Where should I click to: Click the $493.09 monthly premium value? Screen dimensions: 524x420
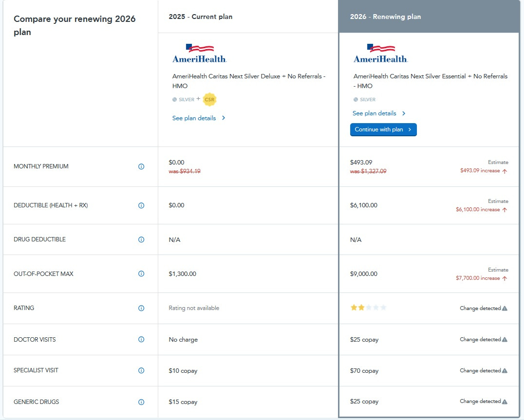pyautogui.click(x=361, y=162)
